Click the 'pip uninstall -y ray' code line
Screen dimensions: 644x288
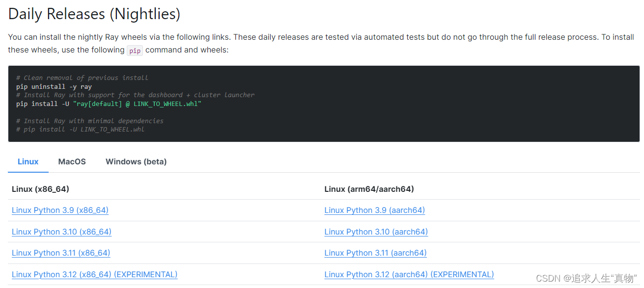pos(54,86)
